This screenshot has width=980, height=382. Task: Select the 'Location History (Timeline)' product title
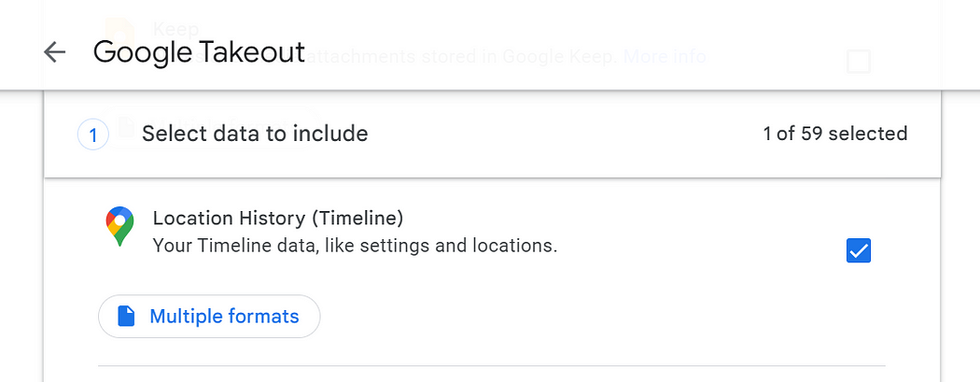[x=278, y=219]
